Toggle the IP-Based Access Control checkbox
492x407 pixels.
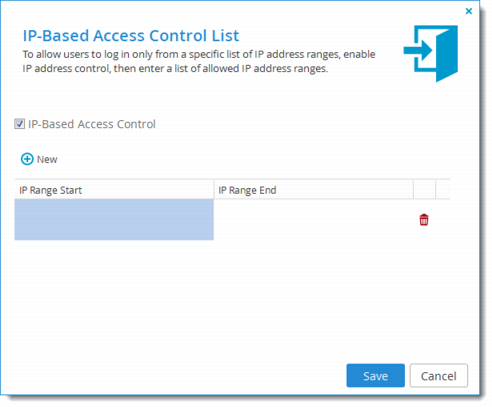point(19,124)
